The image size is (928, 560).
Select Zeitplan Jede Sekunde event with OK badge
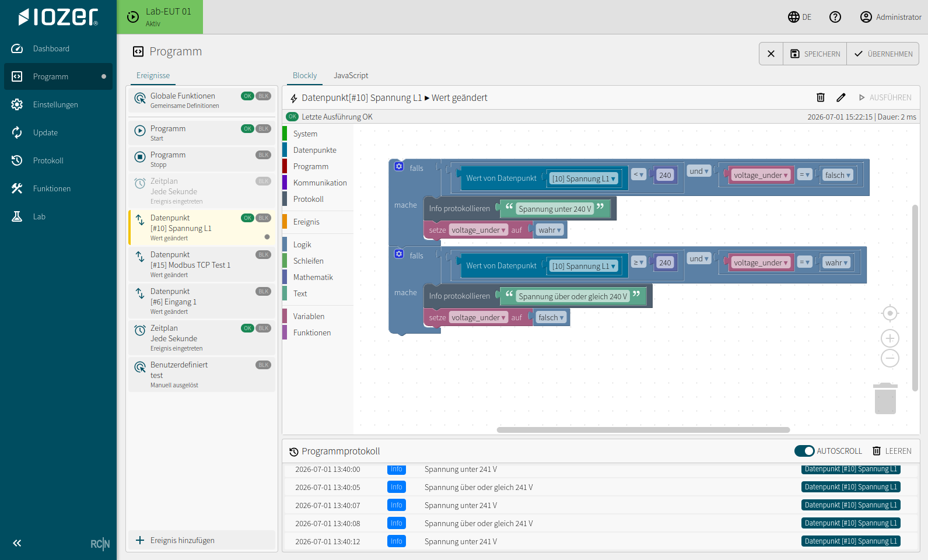click(x=202, y=337)
